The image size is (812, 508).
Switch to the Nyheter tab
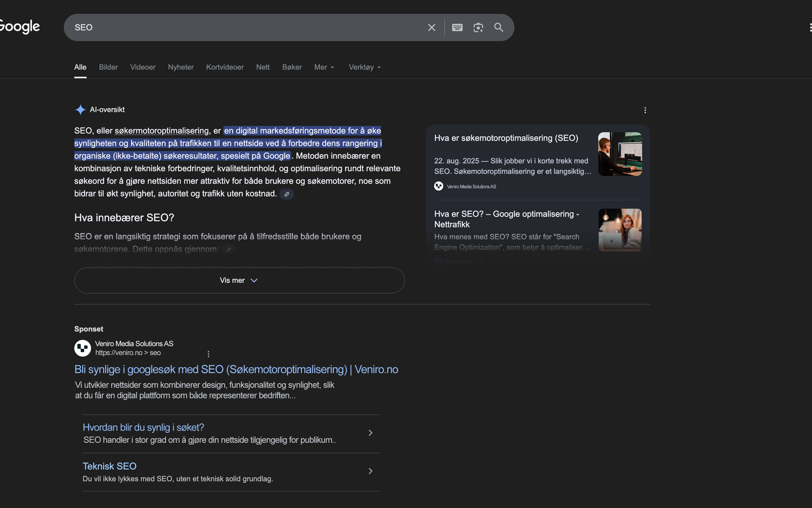coord(181,67)
